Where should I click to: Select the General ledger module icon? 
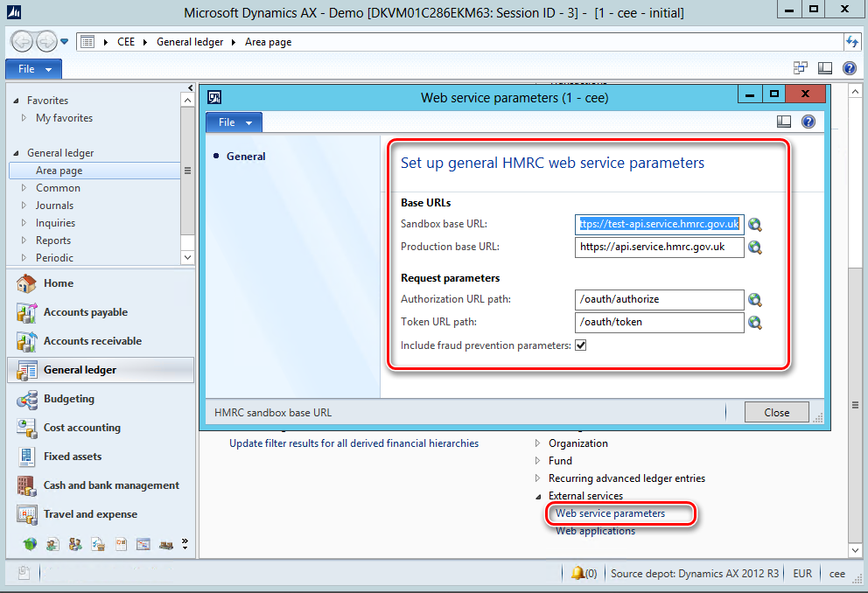[x=26, y=370]
